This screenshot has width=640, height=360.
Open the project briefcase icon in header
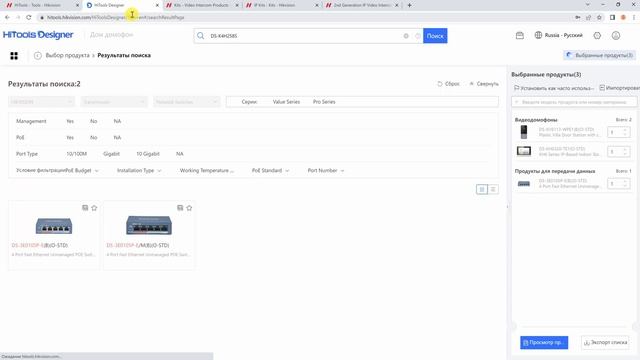pos(520,36)
